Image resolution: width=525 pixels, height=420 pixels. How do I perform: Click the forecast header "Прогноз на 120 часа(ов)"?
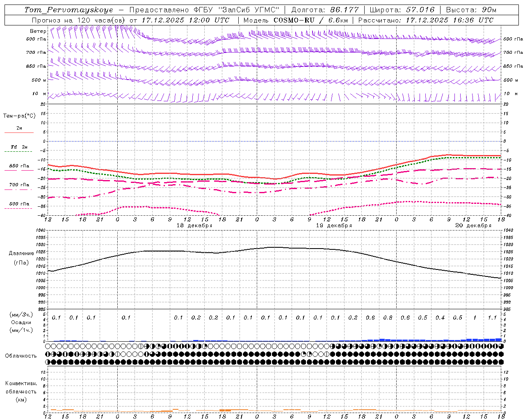pyautogui.click(x=78, y=20)
